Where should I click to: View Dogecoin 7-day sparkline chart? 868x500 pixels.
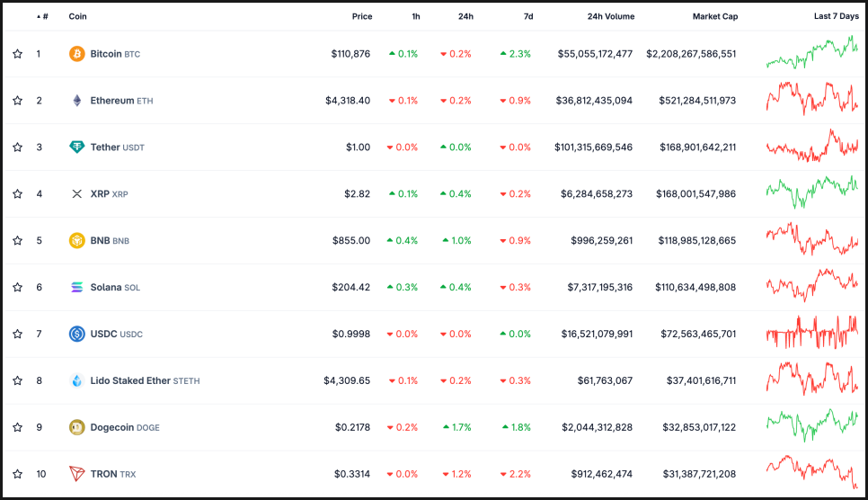(x=812, y=425)
